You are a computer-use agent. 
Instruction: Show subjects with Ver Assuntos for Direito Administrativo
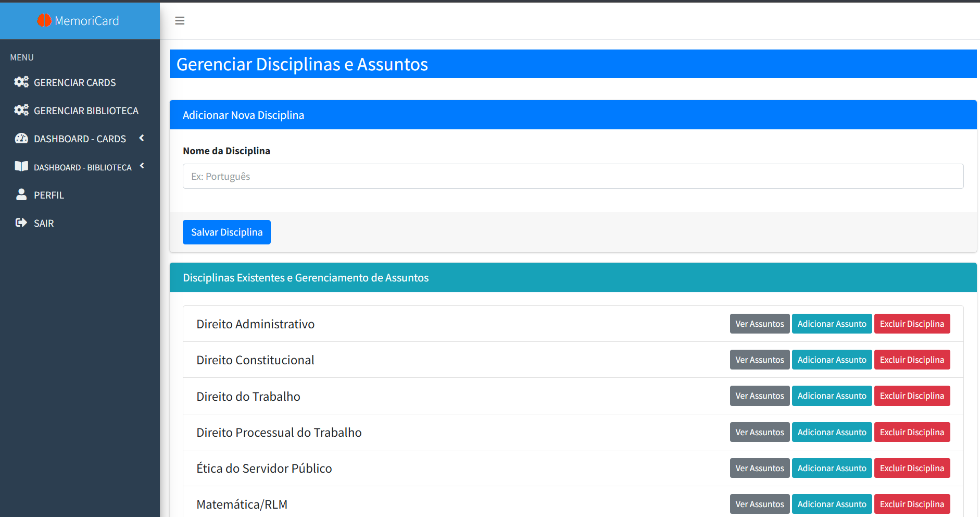pyautogui.click(x=759, y=324)
